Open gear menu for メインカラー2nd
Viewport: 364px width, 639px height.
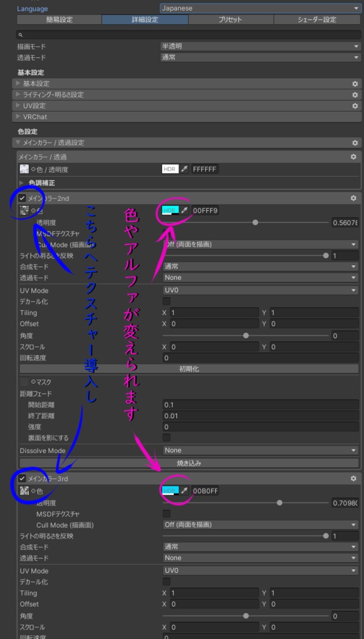tap(353, 198)
